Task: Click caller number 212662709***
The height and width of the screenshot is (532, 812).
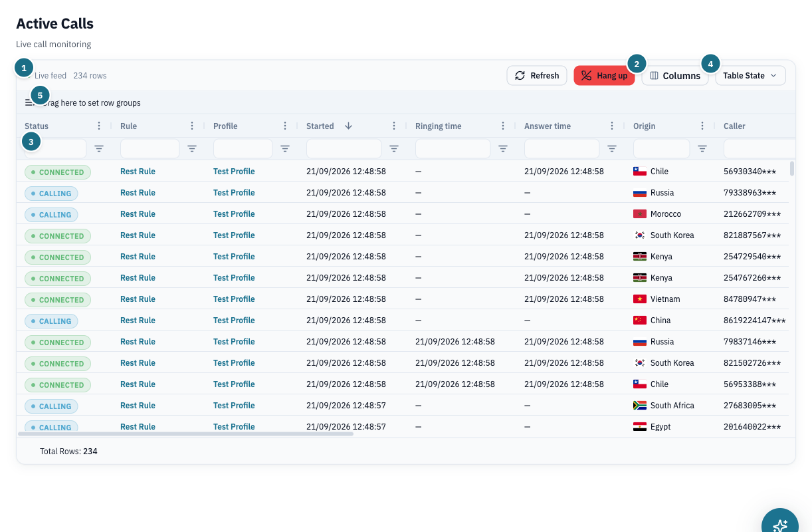Action: [x=752, y=214]
